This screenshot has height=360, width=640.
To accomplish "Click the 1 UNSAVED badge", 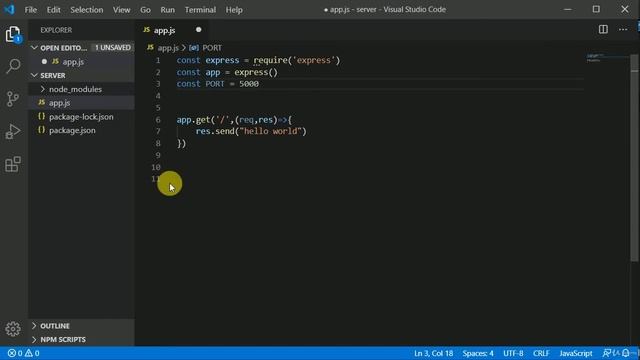I will tap(113, 48).
